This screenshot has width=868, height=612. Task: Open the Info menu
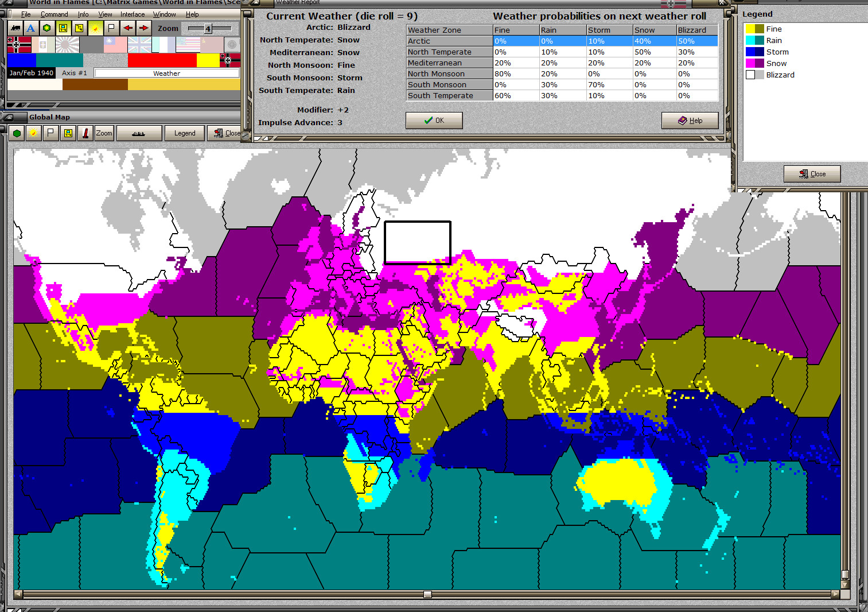point(83,14)
